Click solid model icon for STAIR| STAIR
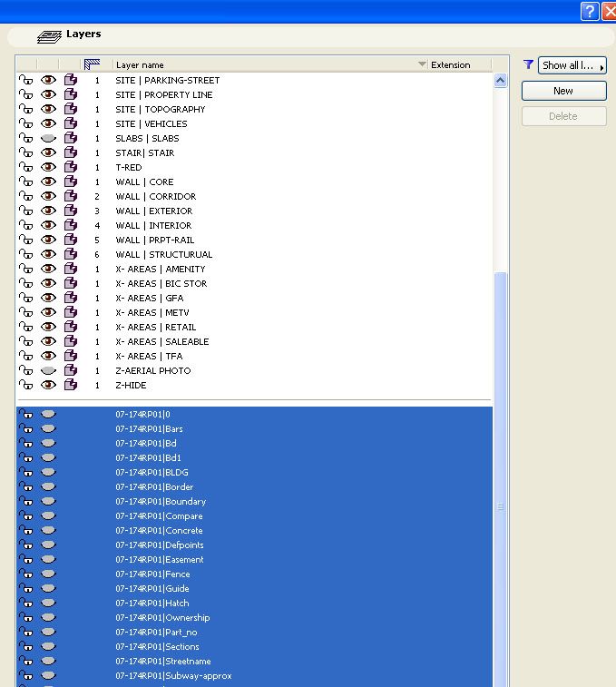The width and height of the screenshot is (616, 687). coord(71,152)
